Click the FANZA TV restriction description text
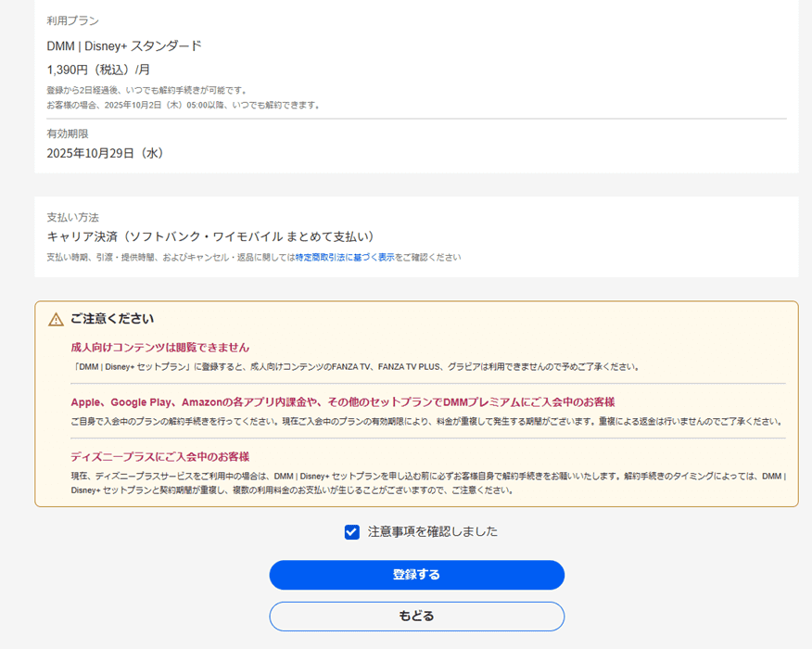The width and height of the screenshot is (812, 649). (355, 367)
